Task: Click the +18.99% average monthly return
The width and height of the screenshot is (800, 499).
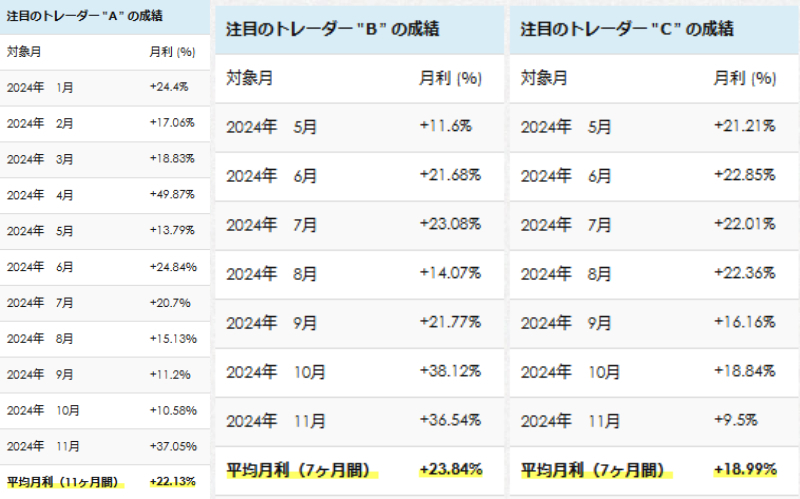Action: [745, 469]
